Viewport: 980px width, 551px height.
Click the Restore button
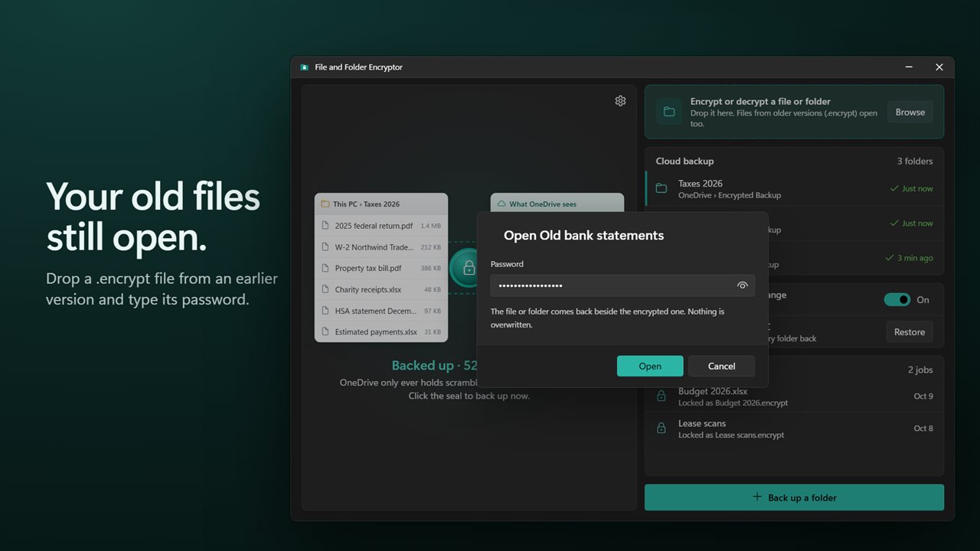tap(910, 332)
